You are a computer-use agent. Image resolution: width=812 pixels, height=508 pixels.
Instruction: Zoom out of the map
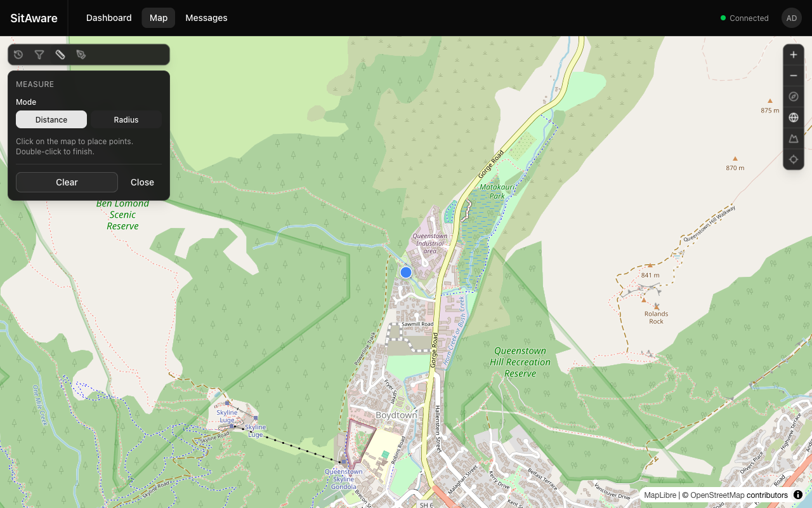click(794, 76)
